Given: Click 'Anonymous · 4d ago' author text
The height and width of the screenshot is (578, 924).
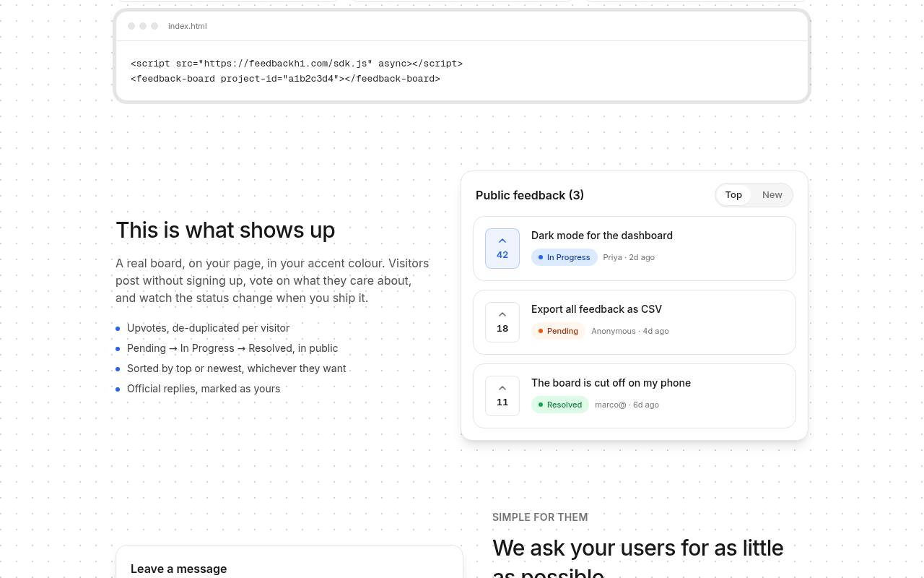Looking at the screenshot, I should (630, 331).
